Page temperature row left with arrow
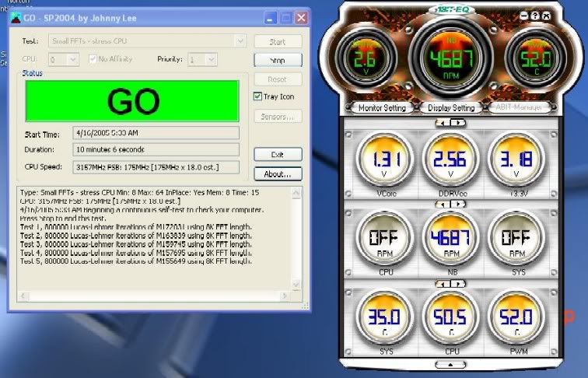 [x=443, y=284]
